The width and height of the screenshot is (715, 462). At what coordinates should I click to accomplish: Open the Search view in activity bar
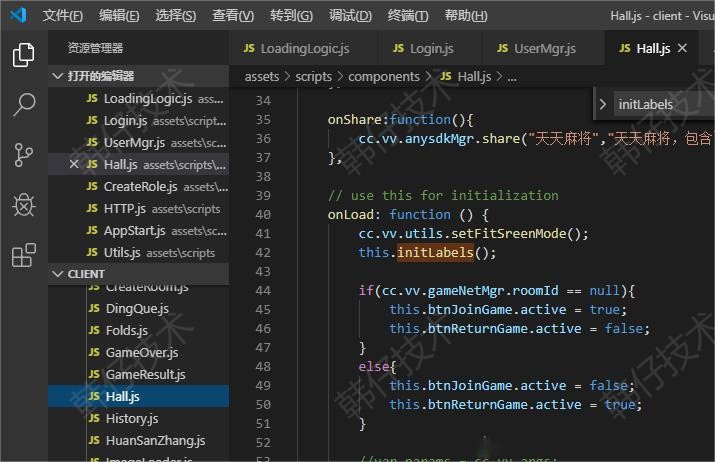tap(23, 104)
